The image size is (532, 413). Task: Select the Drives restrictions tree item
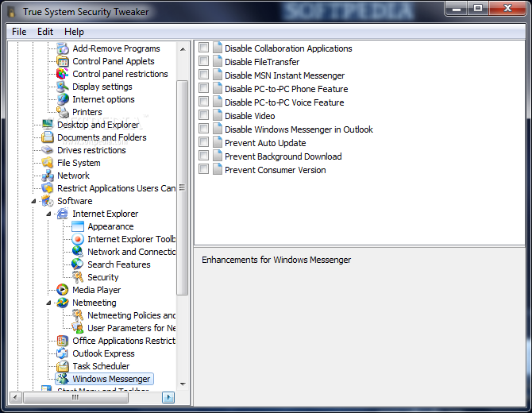pyautogui.click(x=91, y=150)
